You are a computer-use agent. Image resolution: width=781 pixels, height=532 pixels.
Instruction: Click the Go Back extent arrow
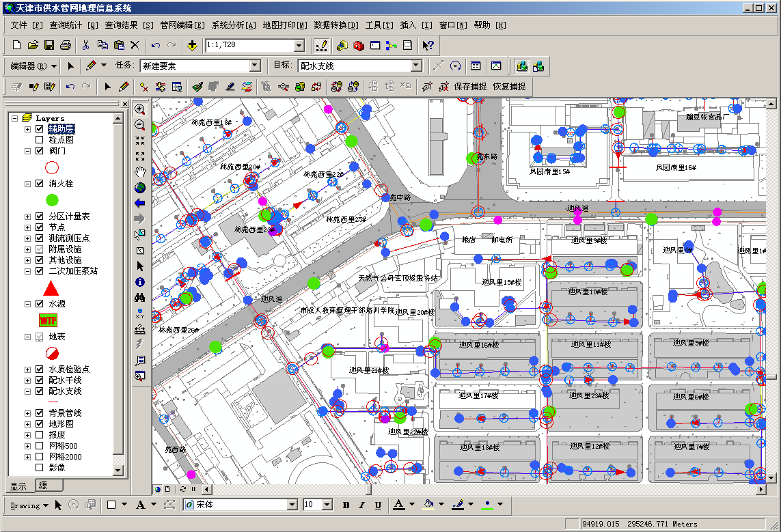[x=140, y=203]
